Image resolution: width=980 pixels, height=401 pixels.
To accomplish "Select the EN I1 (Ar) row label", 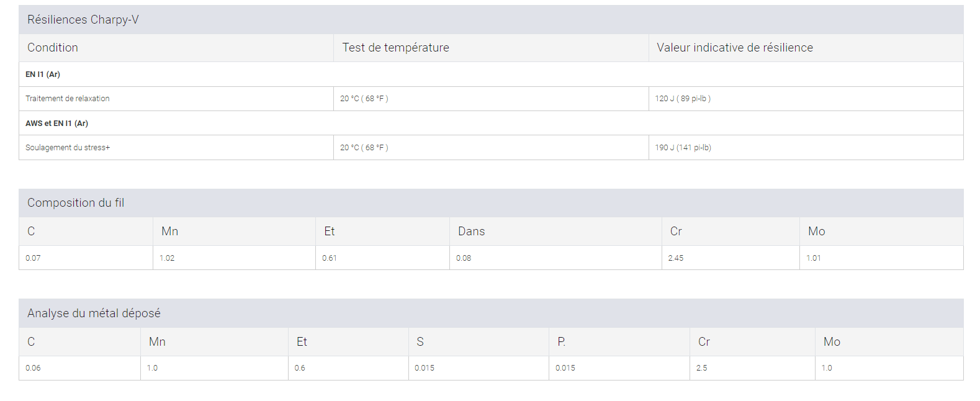I will click(43, 74).
